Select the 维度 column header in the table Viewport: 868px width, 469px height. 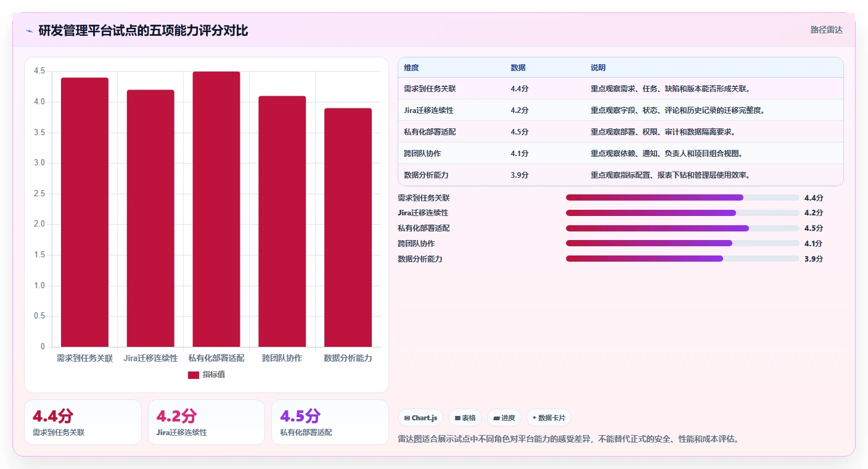pyautogui.click(x=411, y=68)
